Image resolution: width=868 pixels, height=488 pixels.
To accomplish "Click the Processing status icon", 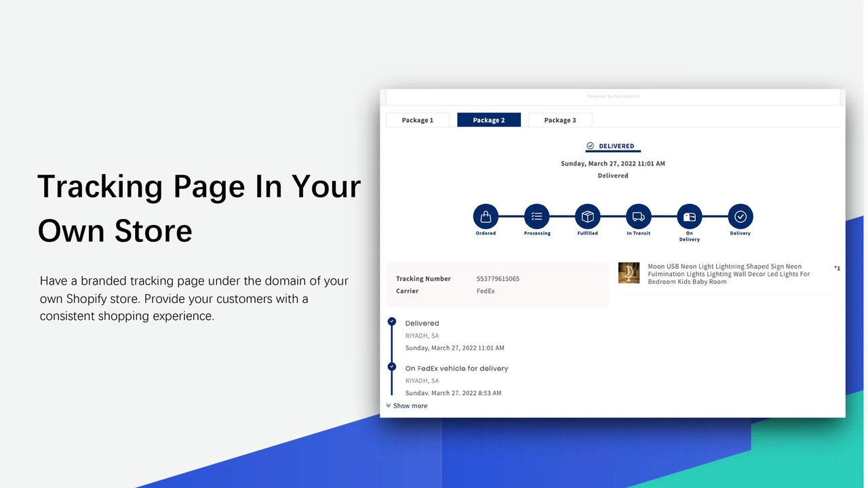I will tap(536, 215).
